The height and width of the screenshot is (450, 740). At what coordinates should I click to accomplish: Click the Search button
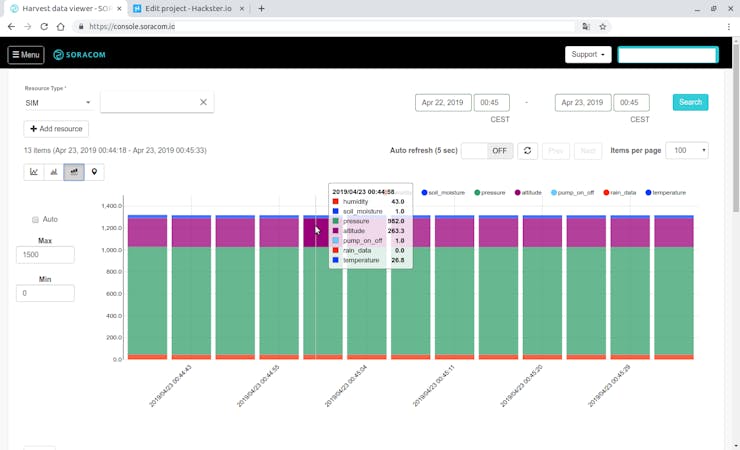[x=690, y=102]
